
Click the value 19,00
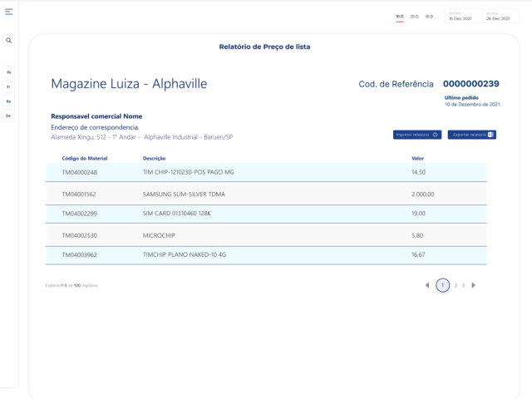tap(418, 214)
